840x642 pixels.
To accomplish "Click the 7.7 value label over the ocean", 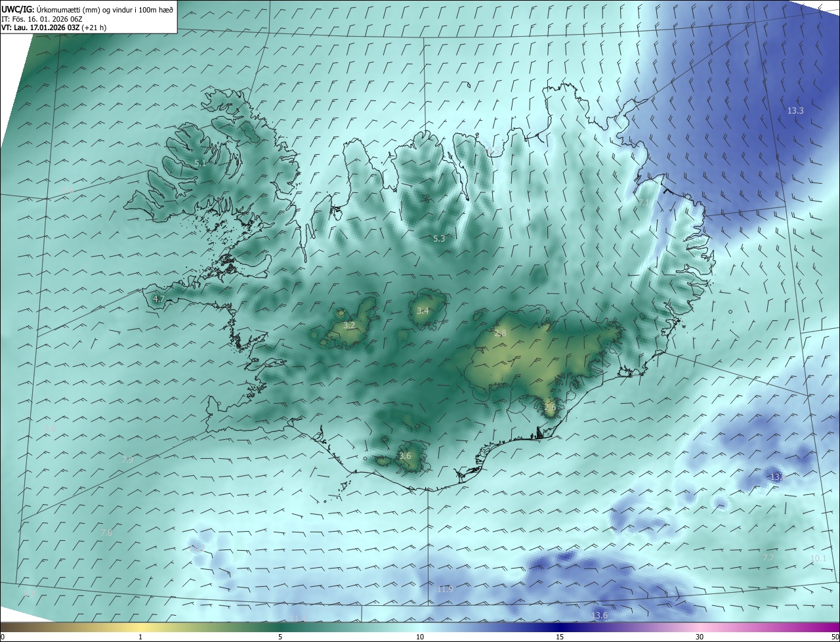I will pos(768,557).
